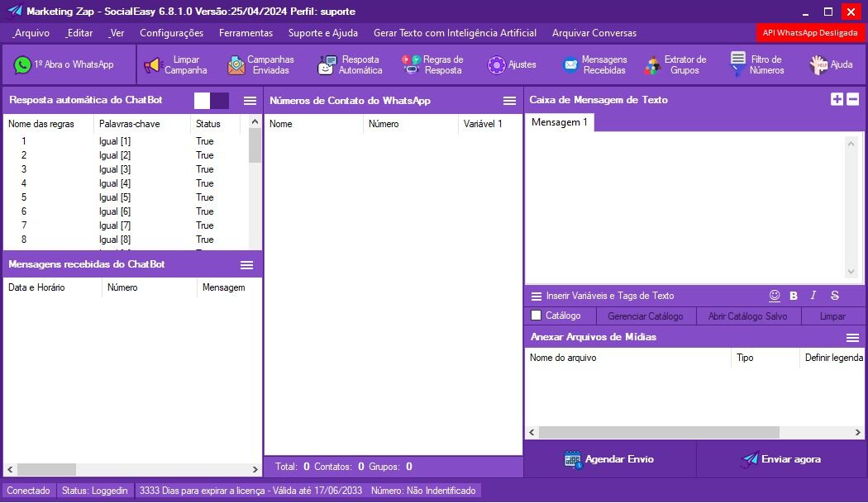The width and height of the screenshot is (868, 503).
Task: Click 'Definir legenda' column header
Action: point(832,358)
